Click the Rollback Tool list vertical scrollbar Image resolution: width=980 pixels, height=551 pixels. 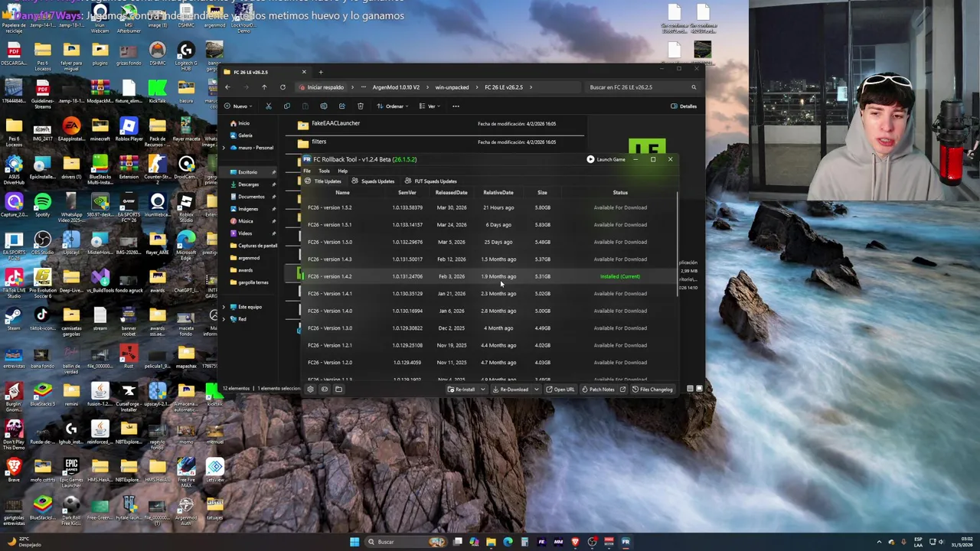678,243
